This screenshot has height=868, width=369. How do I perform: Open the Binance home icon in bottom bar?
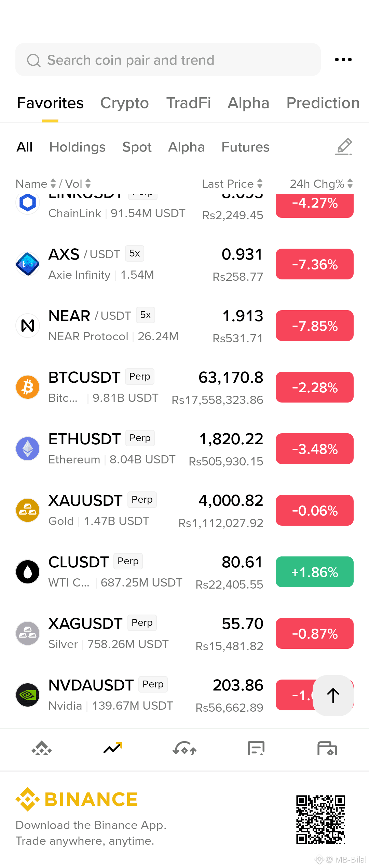42,748
